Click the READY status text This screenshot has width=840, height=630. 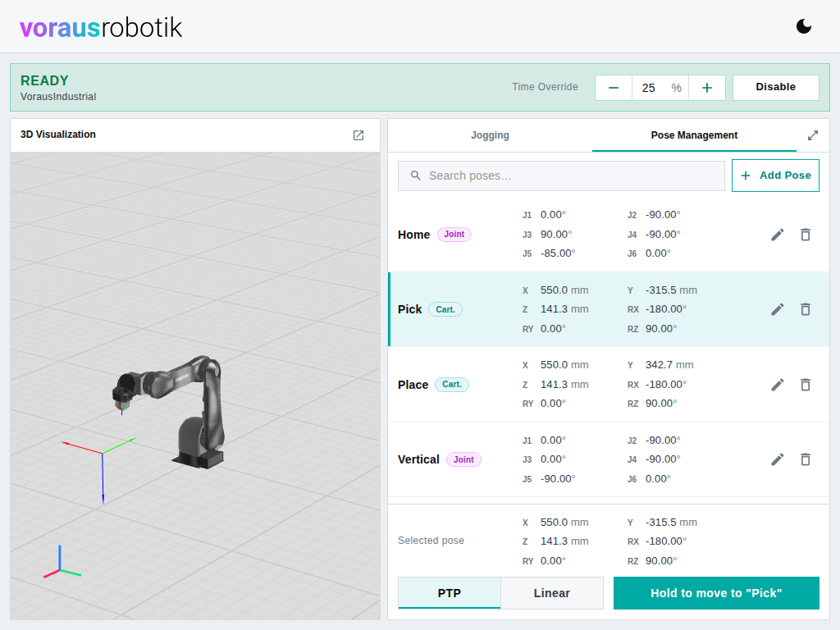(x=44, y=80)
